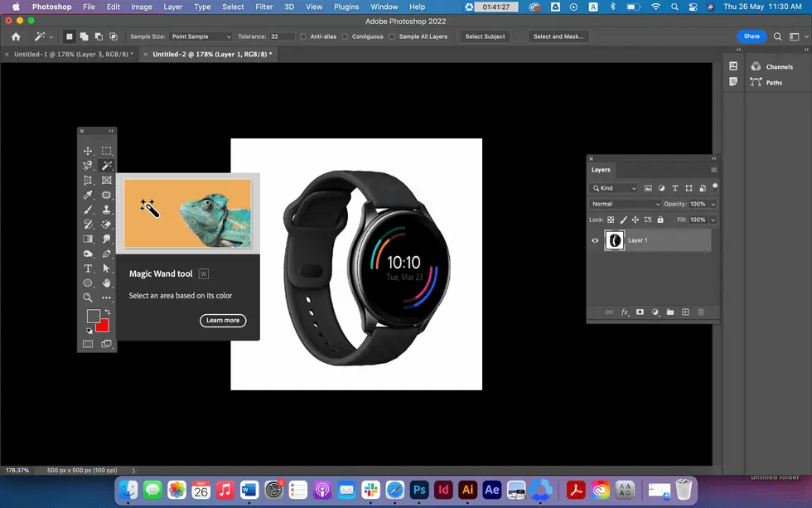Select the Crop tool
Viewport: 812px width, 508px height.
click(x=88, y=180)
